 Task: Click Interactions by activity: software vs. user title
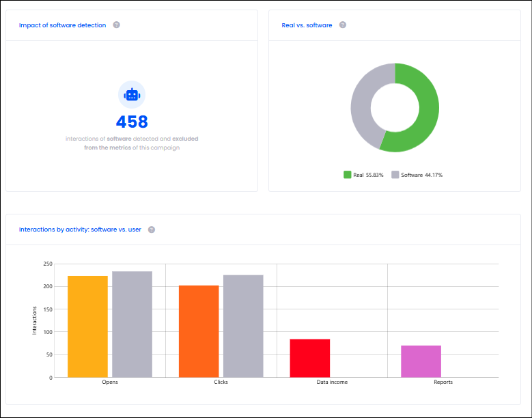point(80,229)
